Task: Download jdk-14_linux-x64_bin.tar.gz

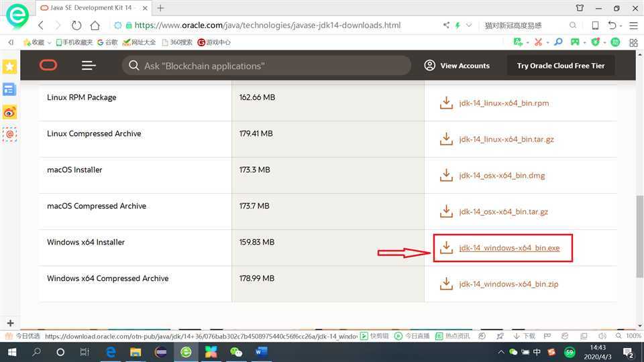Action: tap(506, 139)
